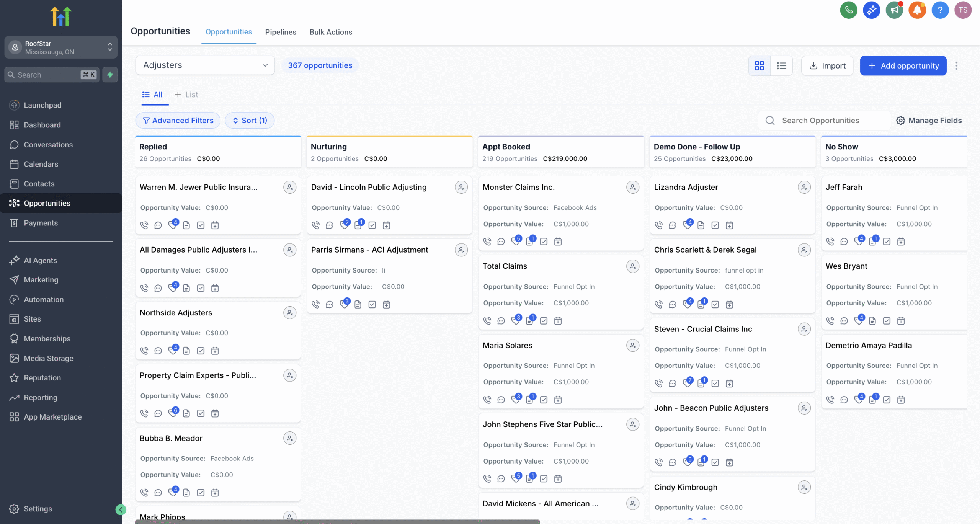Click the Search Opportunities field
This screenshot has height=524, width=980.
[820, 121]
